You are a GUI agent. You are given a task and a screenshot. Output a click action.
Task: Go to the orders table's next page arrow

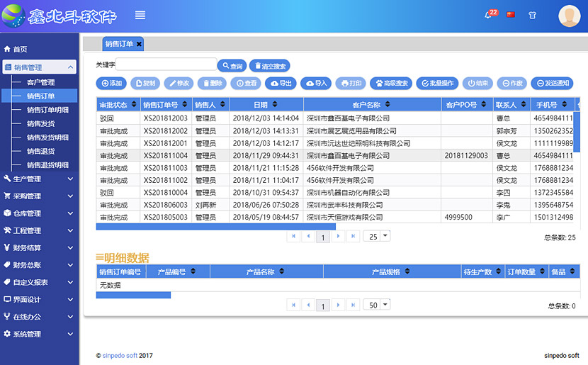(338, 236)
